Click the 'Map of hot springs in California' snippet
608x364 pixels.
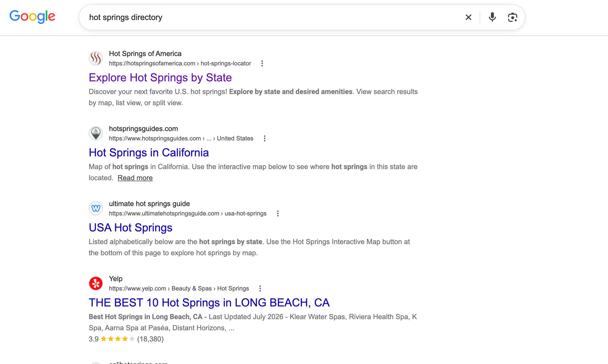253,172
